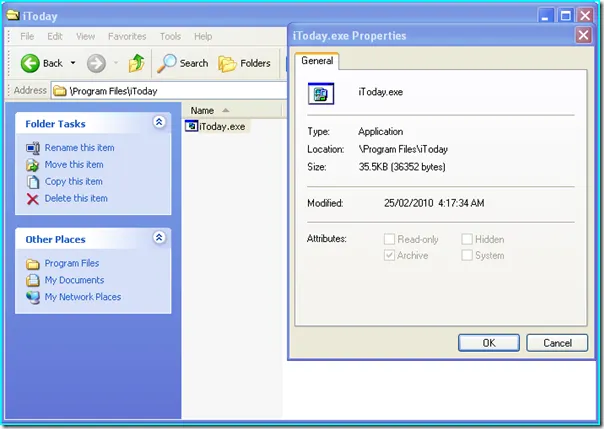
Task: Click the Search magnifier icon
Action: coord(166,63)
